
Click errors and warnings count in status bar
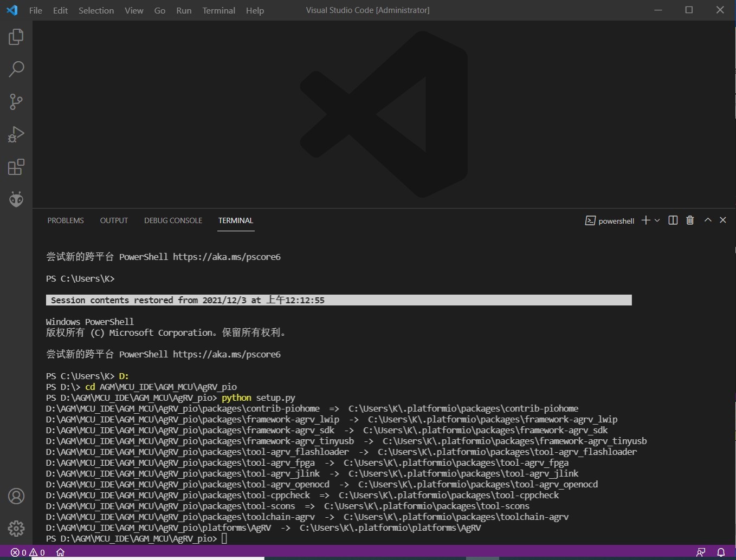tap(28, 552)
